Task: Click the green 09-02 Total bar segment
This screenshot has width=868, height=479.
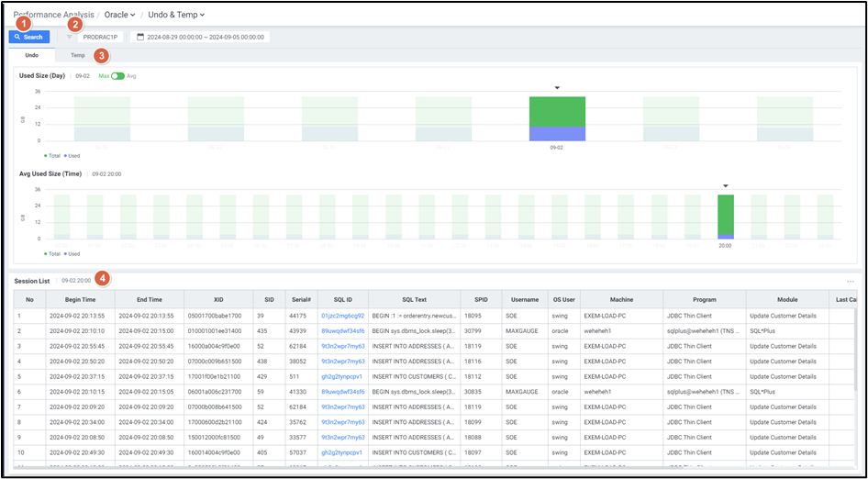Action: tap(557, 111)
